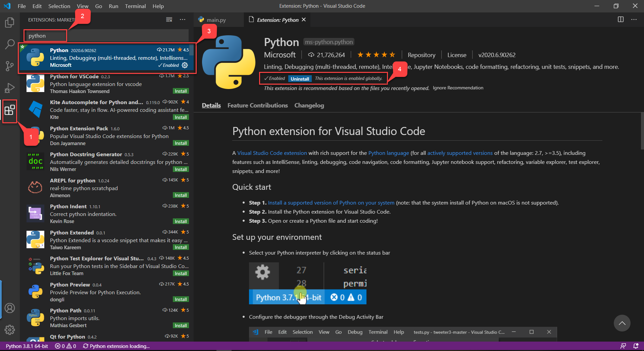Select the Python 3.8.1 interpreter in the status bar

(x=27, y=346)
